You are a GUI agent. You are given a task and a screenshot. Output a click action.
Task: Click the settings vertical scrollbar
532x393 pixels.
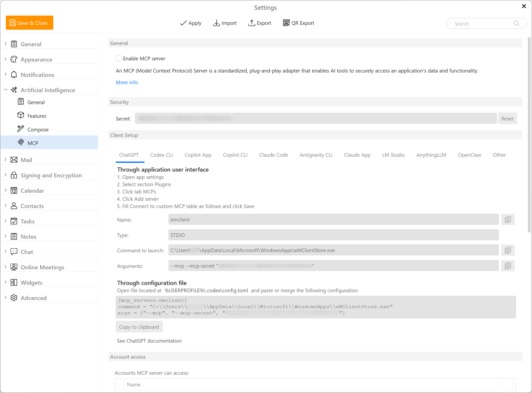point(529,135)
